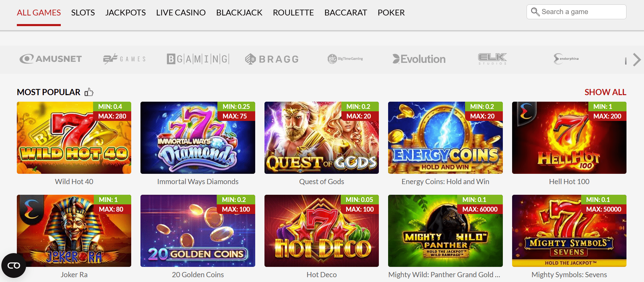Screen dimensions: 644x282
Task: Go to the Jackpots tab
Action: (125, 13)
